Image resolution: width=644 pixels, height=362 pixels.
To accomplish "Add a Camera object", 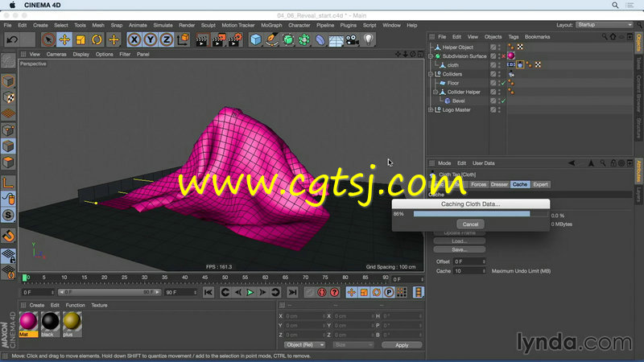I will tap(353, 39).
